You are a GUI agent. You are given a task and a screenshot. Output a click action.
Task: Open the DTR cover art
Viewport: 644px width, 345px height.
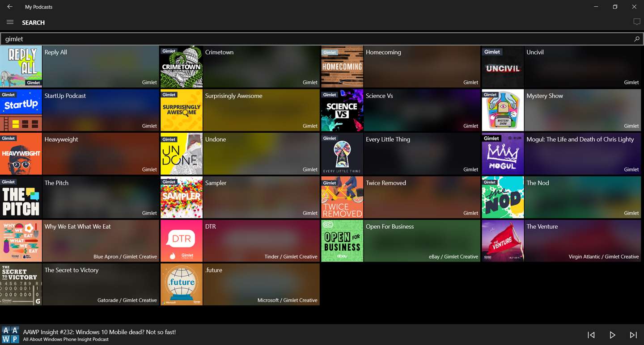182,241
